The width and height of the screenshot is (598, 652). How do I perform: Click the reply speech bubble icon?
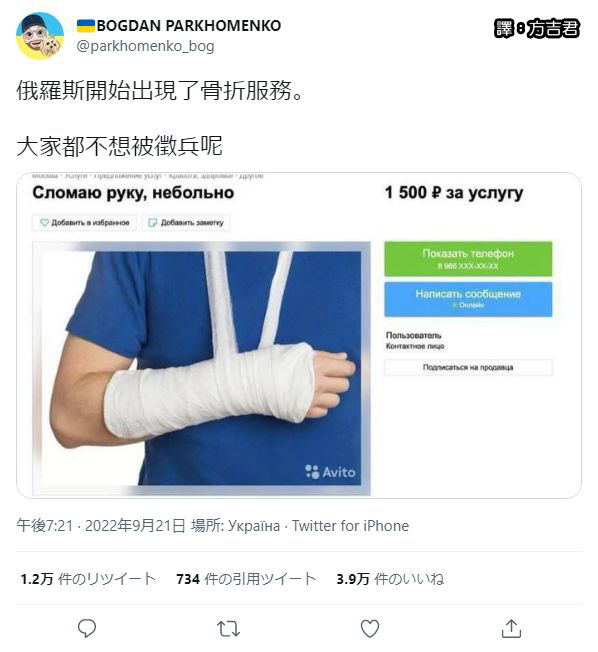pyautogui.click(x=87, y=628)
